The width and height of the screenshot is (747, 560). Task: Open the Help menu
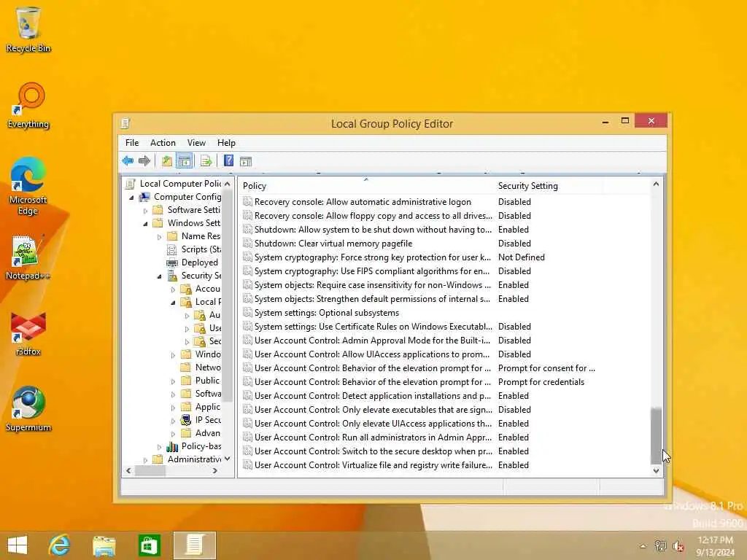point(226,143)
